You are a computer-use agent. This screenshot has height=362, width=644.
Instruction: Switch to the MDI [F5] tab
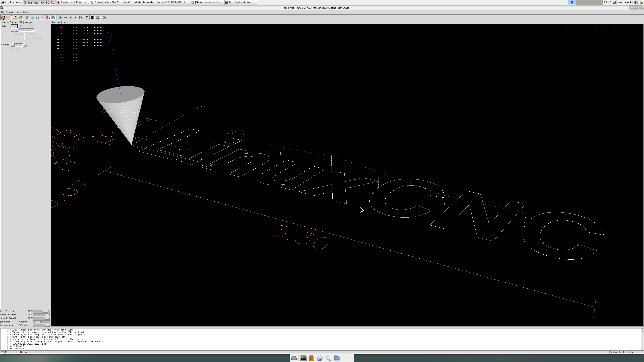point(29,22)
